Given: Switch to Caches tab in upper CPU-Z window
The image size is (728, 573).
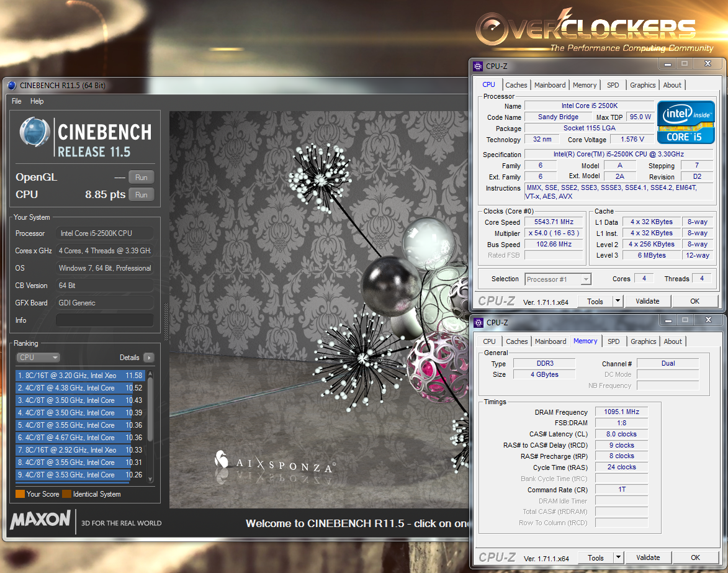Looking at the screenshot, I should [516, 86].
